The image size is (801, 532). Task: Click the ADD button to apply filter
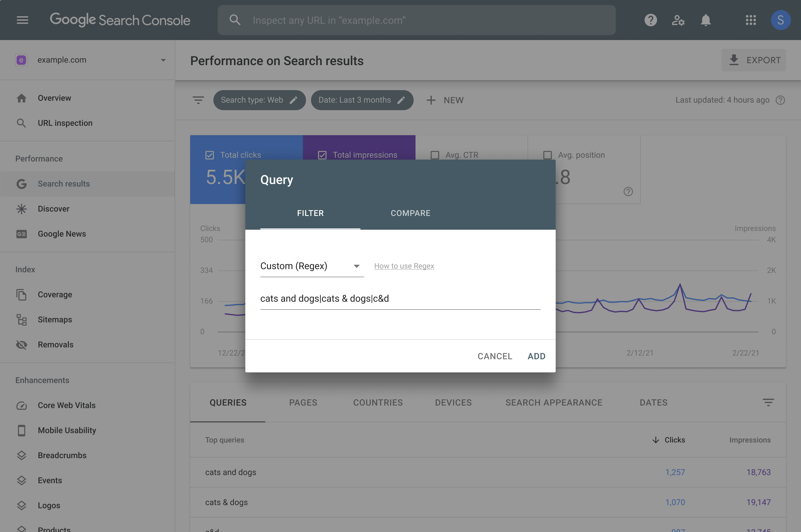pos(536,356)
